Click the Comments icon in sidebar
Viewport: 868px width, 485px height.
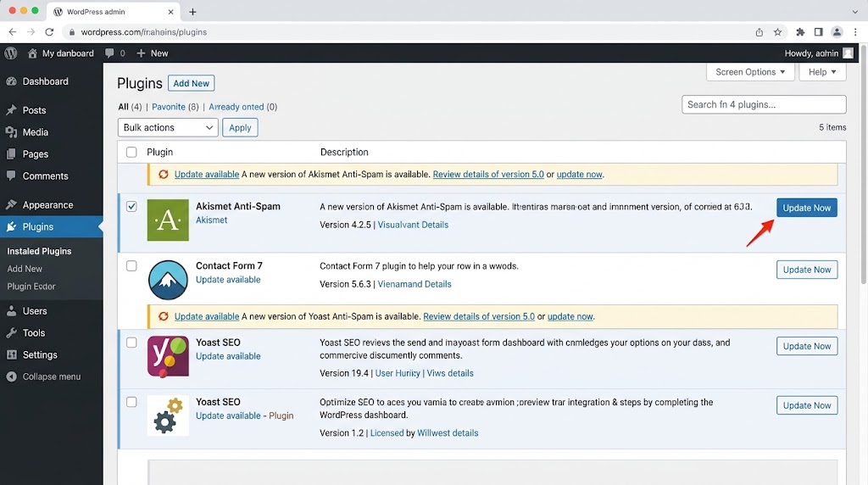pos(11,176)
